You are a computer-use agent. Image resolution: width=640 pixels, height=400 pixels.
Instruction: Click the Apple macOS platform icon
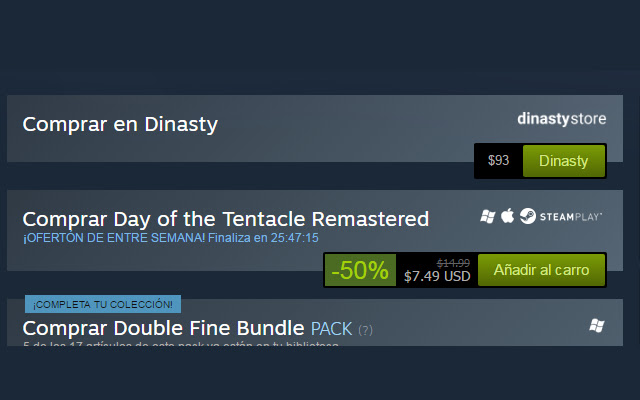point(507,216)
